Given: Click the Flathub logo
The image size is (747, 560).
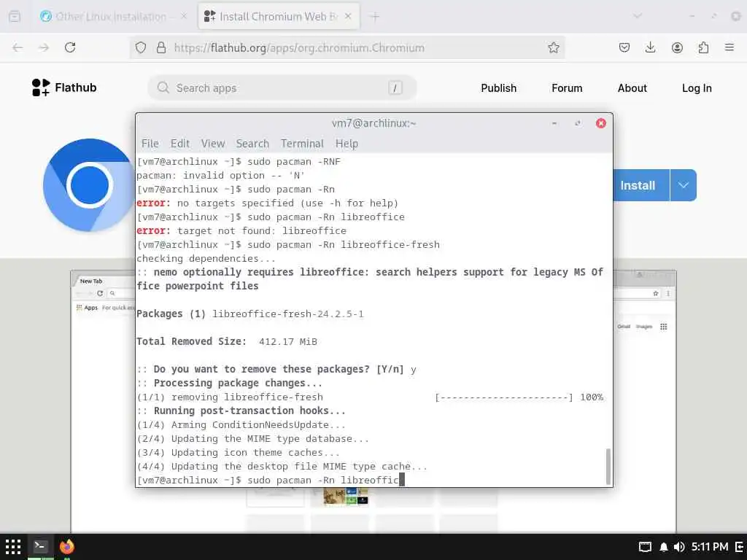Looking at the screenshot, I should (64, 87).
